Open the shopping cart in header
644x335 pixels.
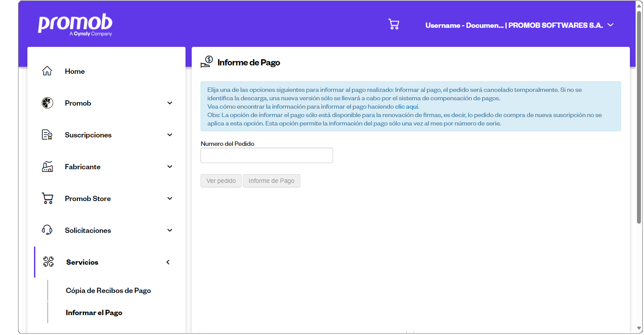point(394,24)
